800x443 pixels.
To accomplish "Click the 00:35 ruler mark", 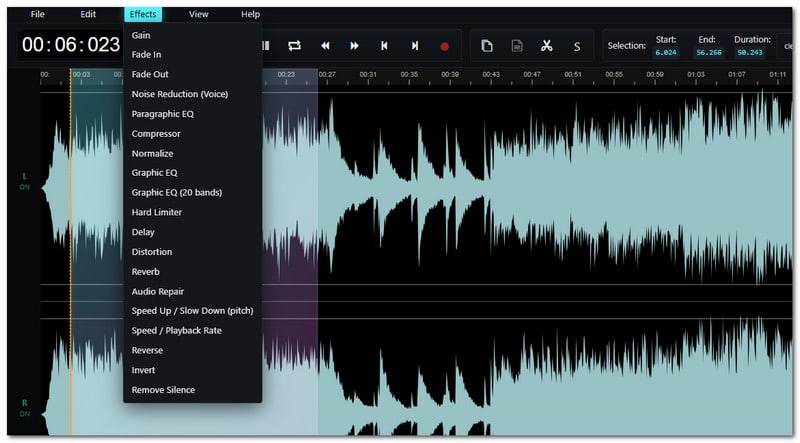I will pyautogui.click(x=409, y=75).
